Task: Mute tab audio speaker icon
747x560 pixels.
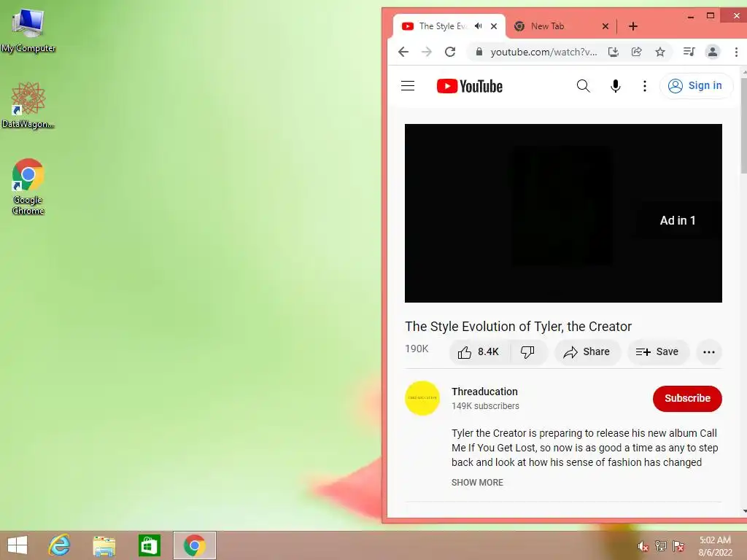Action: click(x=479, y=26)
